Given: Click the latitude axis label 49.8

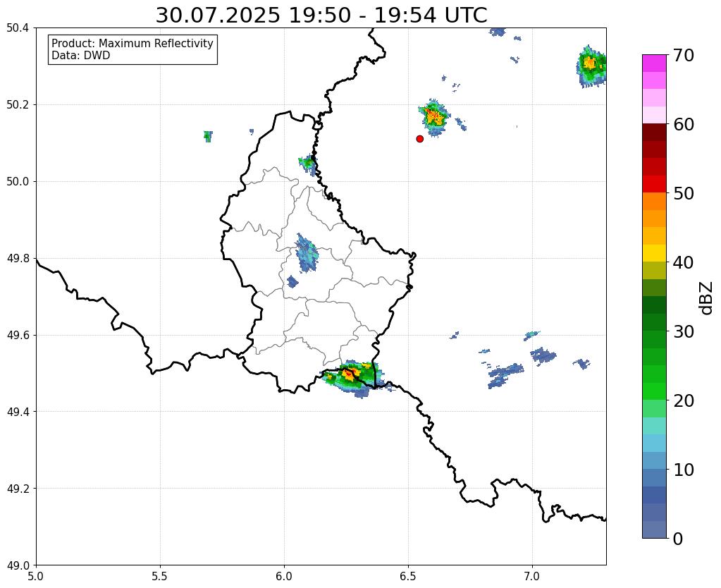Looking at the screenshot, I should 18,258.
